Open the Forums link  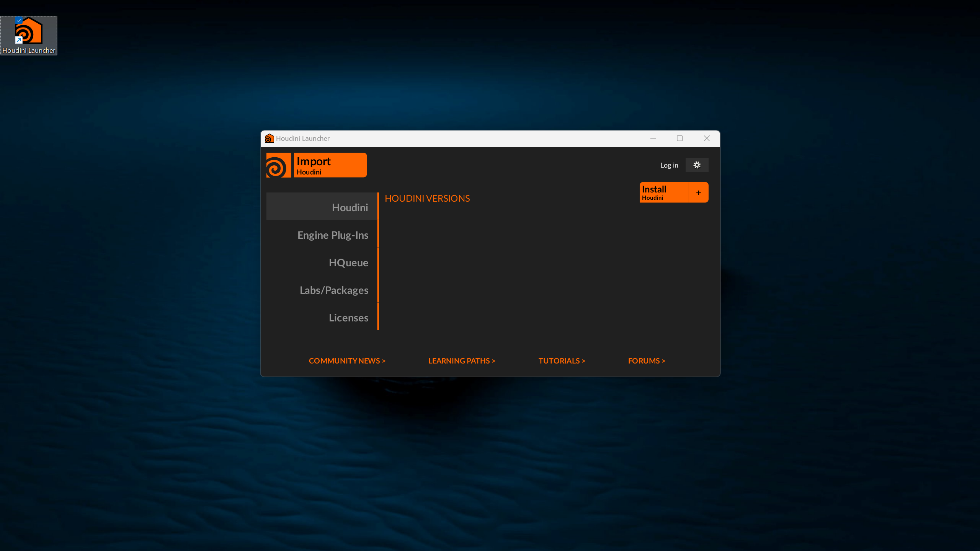click(x=647, y=361)
